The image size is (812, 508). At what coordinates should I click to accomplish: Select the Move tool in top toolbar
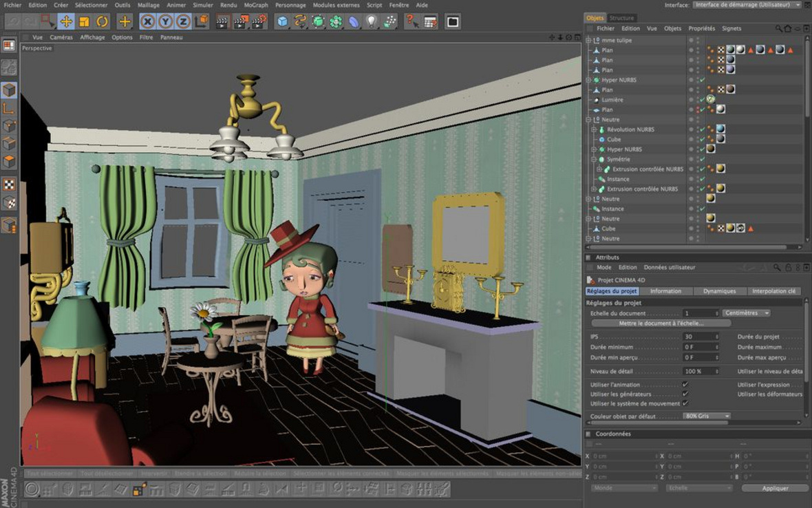pos(66,21)
